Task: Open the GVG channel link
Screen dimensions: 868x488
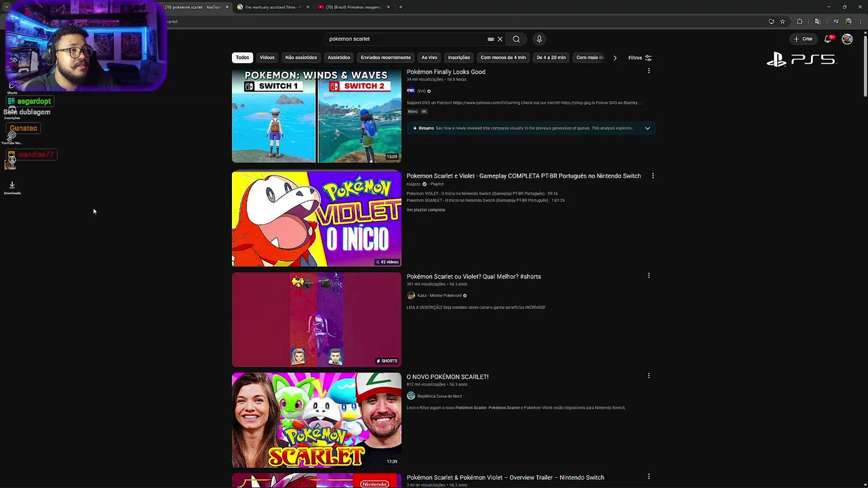Action: point(422,91)
